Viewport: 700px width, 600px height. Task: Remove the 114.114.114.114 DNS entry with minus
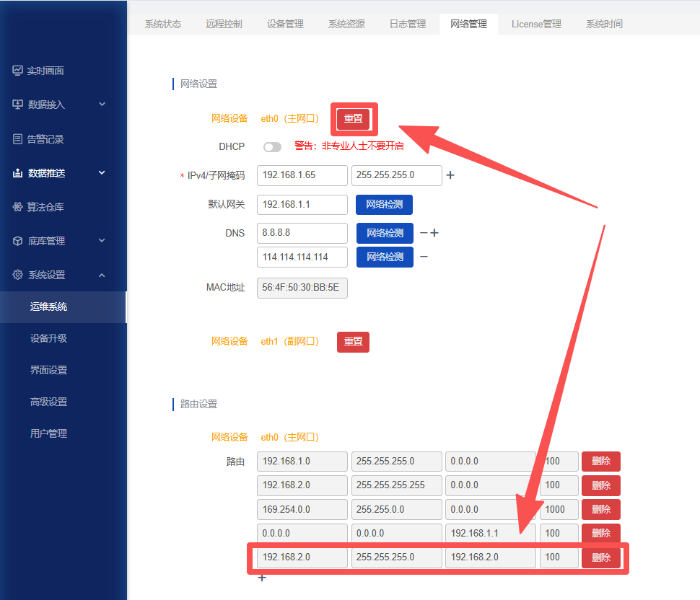pos(424,257)
